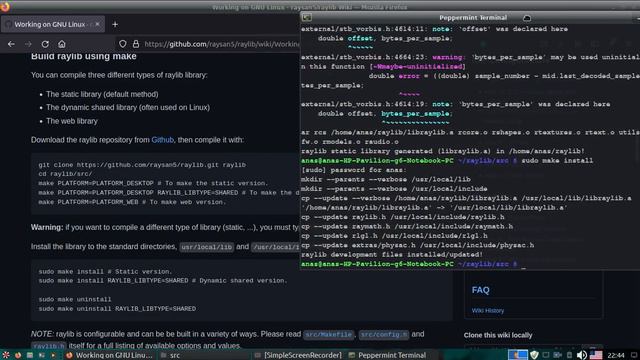Click the 22:44 taskbar clock

click(616, 356)
